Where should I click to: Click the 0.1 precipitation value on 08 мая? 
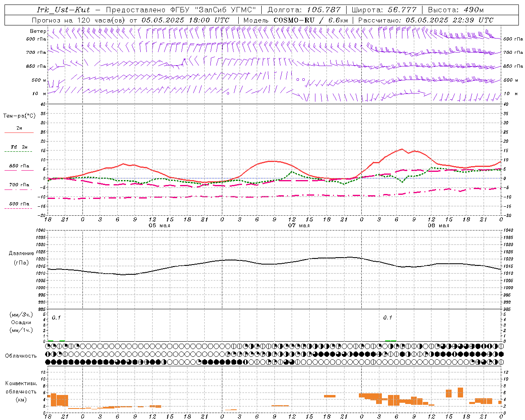tap(388, 318)
